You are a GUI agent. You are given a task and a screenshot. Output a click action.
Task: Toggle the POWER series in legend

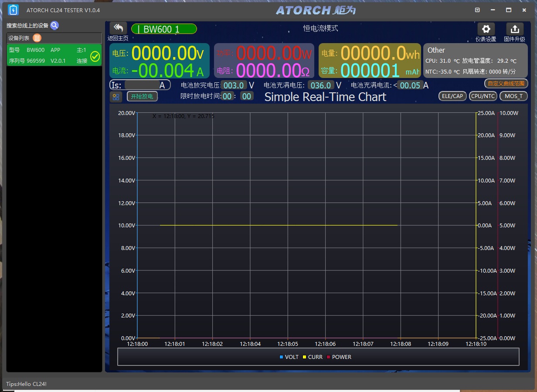coord(339,357)
